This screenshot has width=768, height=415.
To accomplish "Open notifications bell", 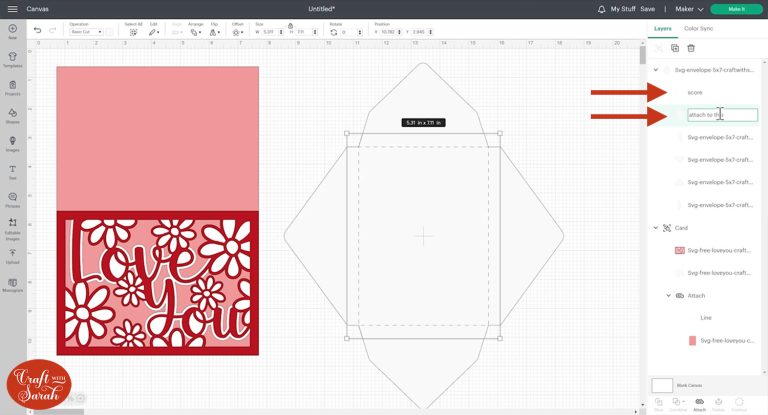I will 601,9.
